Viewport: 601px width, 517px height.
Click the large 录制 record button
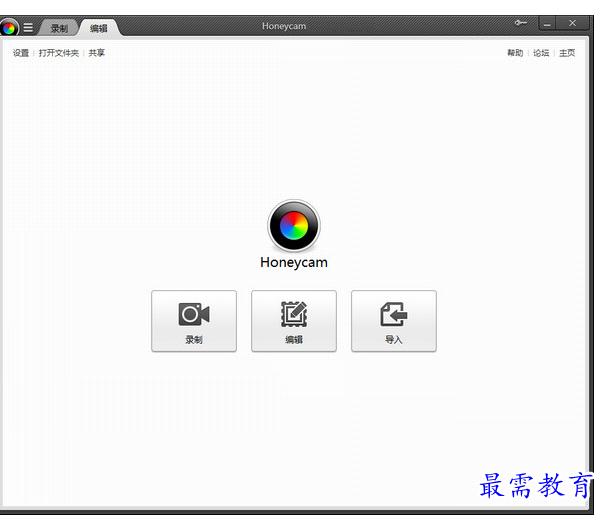[194, 321]
